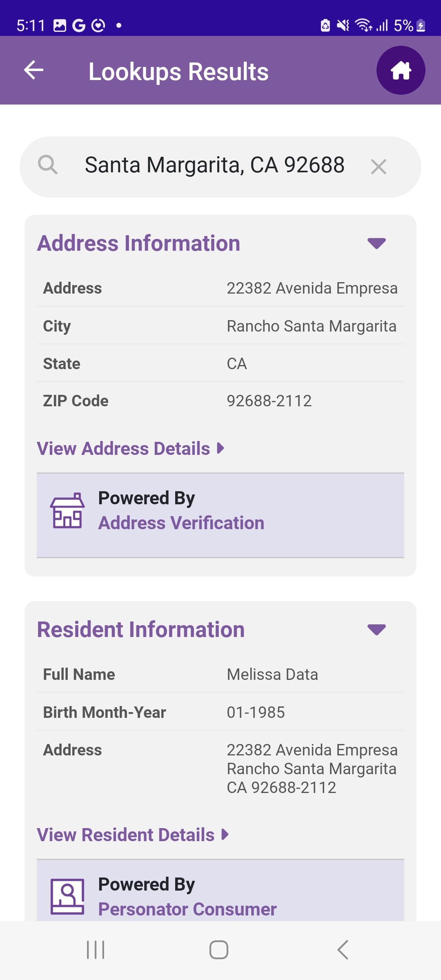This screenshot has height=980, width=441.
Task: Select the 22382 Avenida Empresa address row
Action: tap(220, 288)
